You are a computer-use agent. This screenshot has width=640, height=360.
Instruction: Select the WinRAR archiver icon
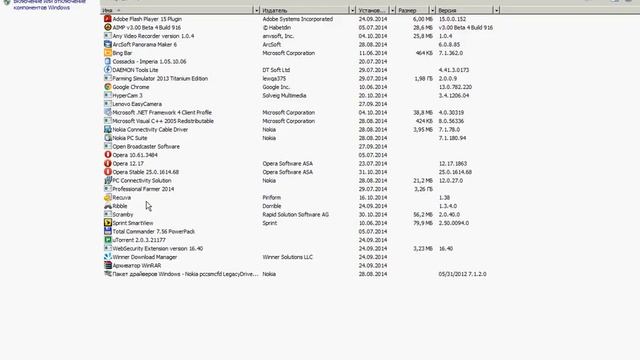pyautogui.click(x=108, y=265)
